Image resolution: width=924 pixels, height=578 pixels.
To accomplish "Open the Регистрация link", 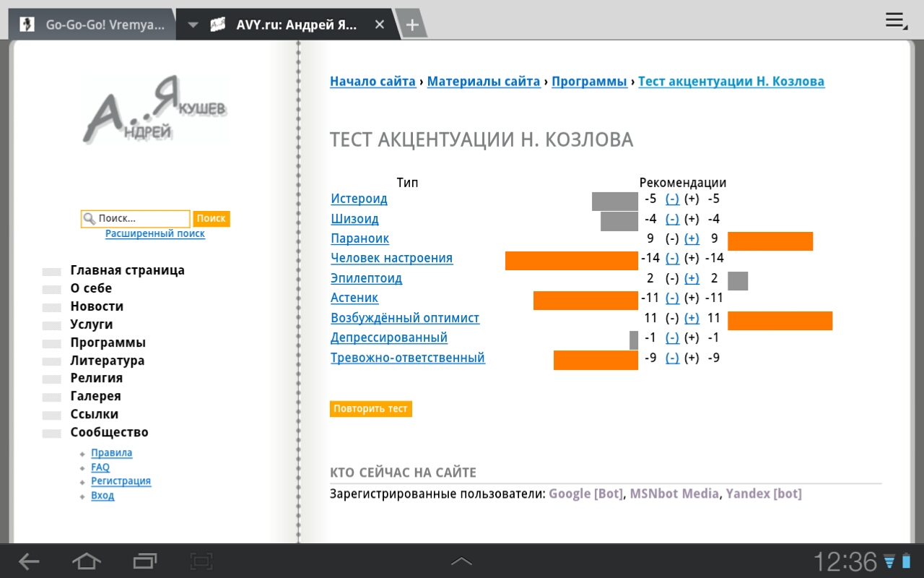I will click(x=121, y=481).
